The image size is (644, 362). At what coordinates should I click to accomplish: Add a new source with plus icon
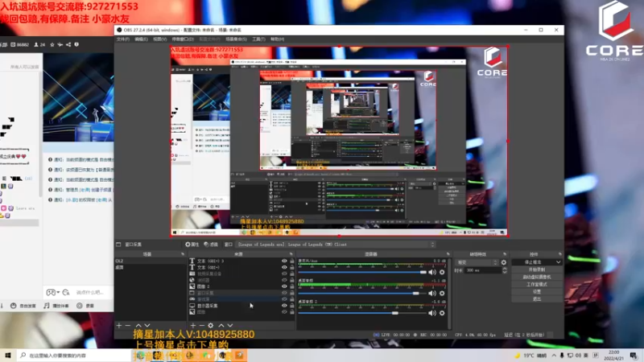coord(193,326)
